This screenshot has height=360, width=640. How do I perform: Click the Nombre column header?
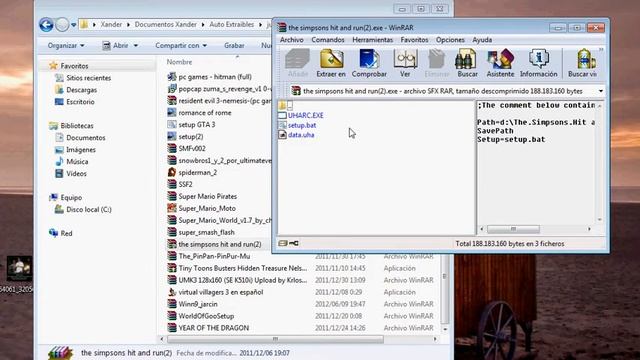(x=179, y=62)
